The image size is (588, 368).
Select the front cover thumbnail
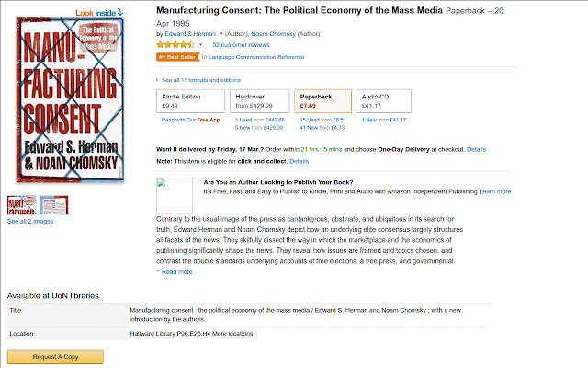pos(22,205)
